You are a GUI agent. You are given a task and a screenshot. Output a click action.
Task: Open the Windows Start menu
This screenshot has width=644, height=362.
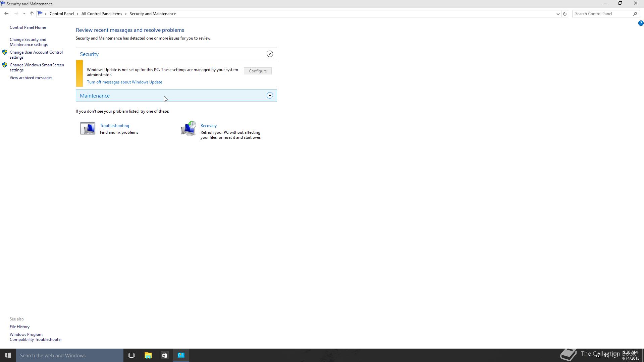(8, 355)
